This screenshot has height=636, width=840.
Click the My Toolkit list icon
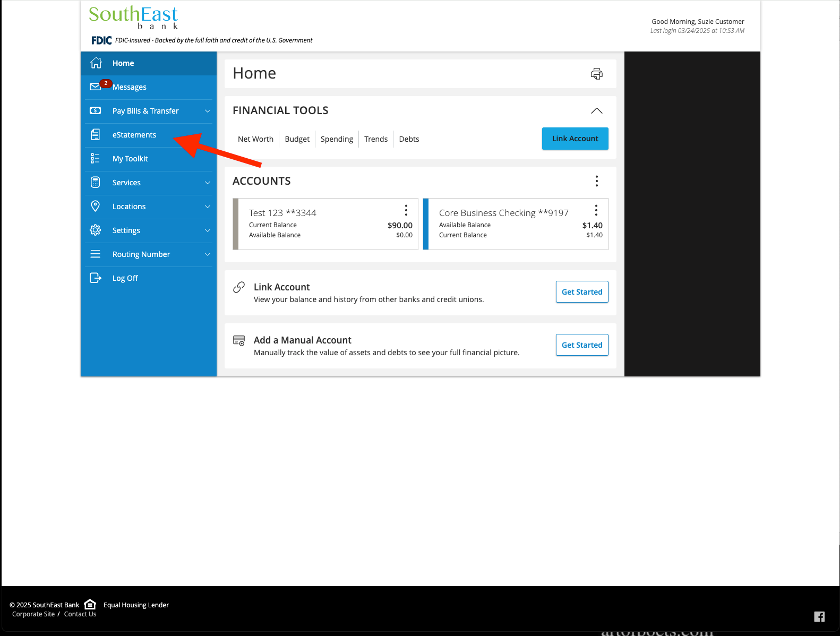point(96,158)
